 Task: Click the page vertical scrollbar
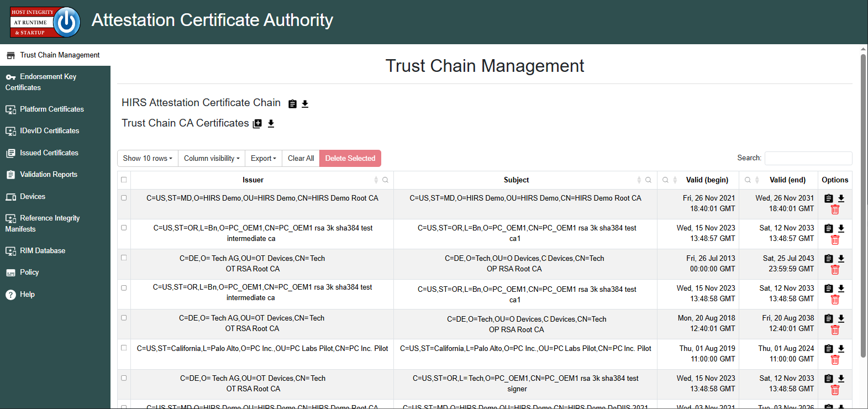pos(863,204)
